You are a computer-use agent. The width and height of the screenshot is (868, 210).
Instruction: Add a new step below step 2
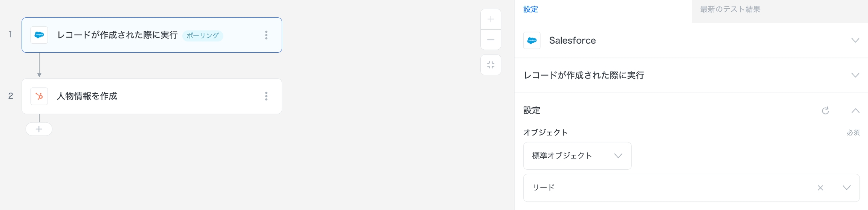tap(39, 129)
